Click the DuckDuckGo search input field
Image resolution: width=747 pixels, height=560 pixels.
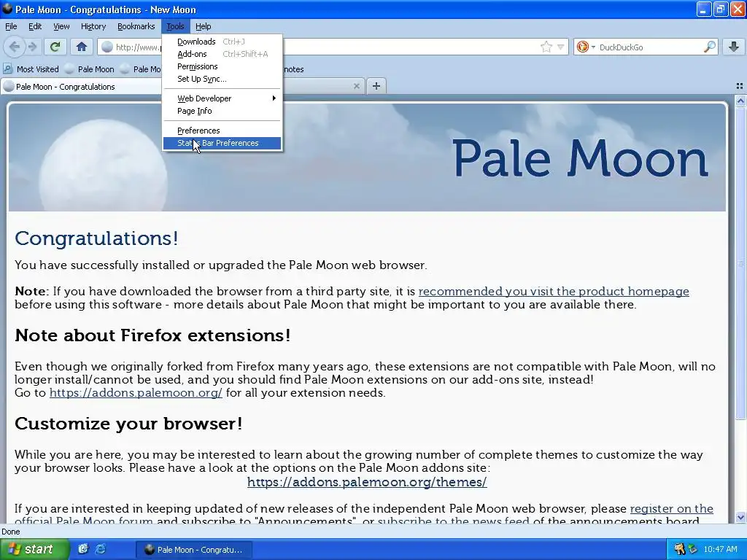pos(650,47)
